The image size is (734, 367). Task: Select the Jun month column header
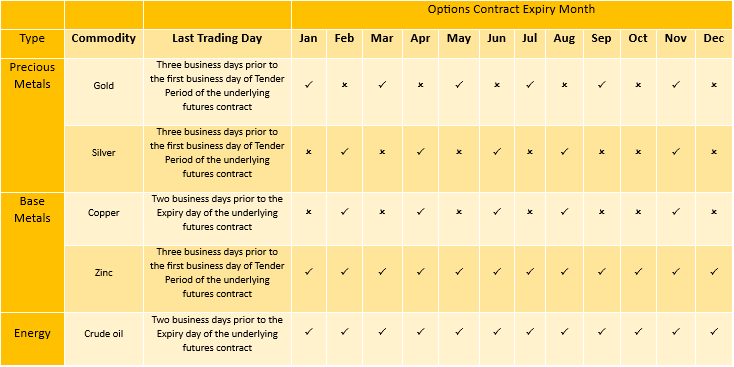497,38
